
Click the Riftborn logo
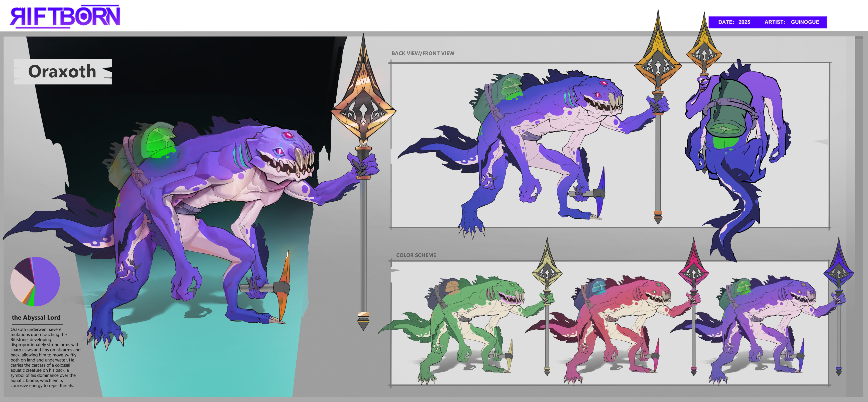click(x=65, y=16)
